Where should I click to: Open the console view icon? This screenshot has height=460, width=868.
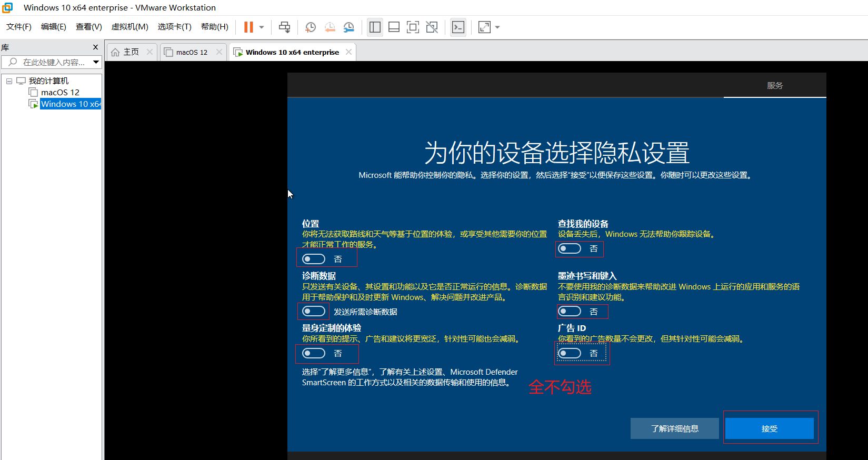[x=458, y=27]
